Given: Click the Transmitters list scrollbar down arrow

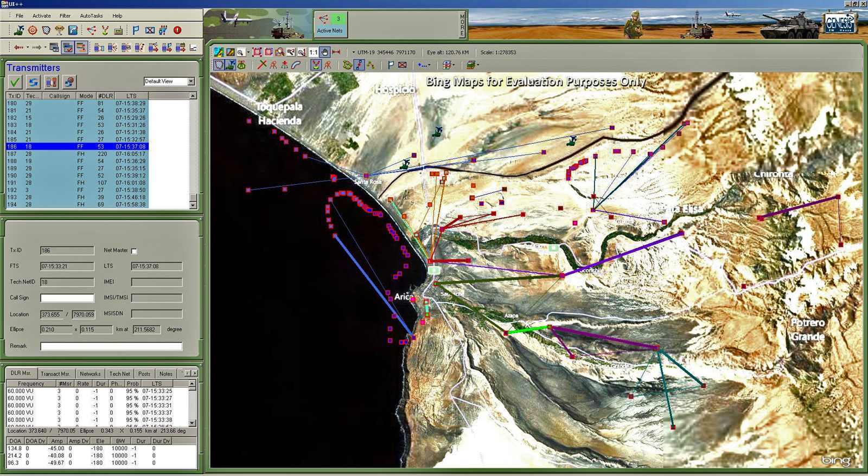Looking at the screenshot, I should [x=193, y=205].
